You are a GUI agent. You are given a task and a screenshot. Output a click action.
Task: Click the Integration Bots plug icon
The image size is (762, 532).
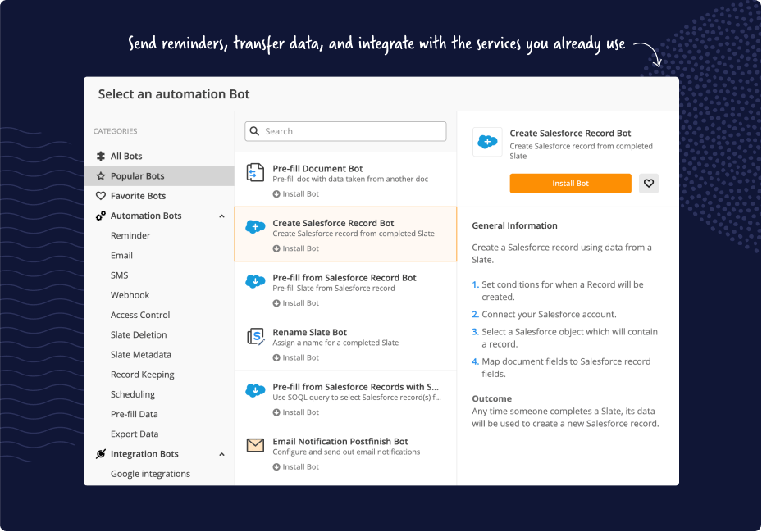click(x=101, y=454)
